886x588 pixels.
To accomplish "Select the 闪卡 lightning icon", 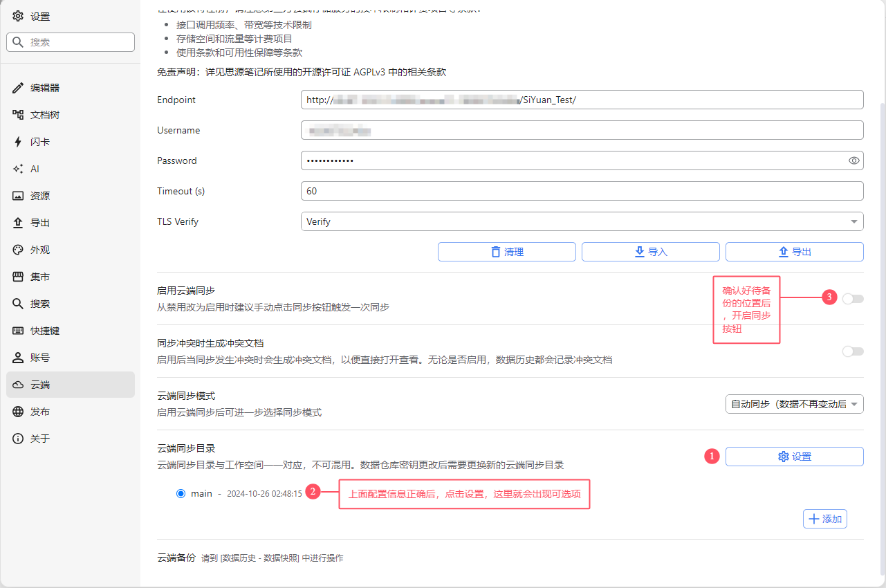I will pos(19,142).
